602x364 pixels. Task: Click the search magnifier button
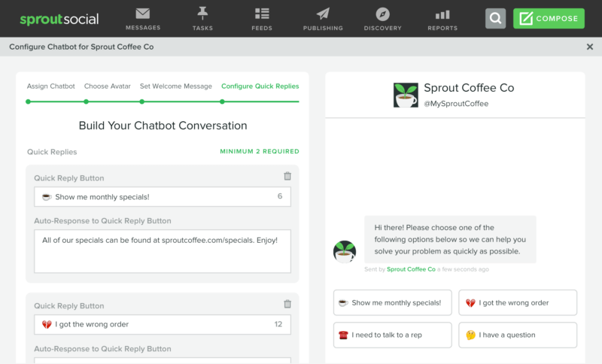click(495, 19)
